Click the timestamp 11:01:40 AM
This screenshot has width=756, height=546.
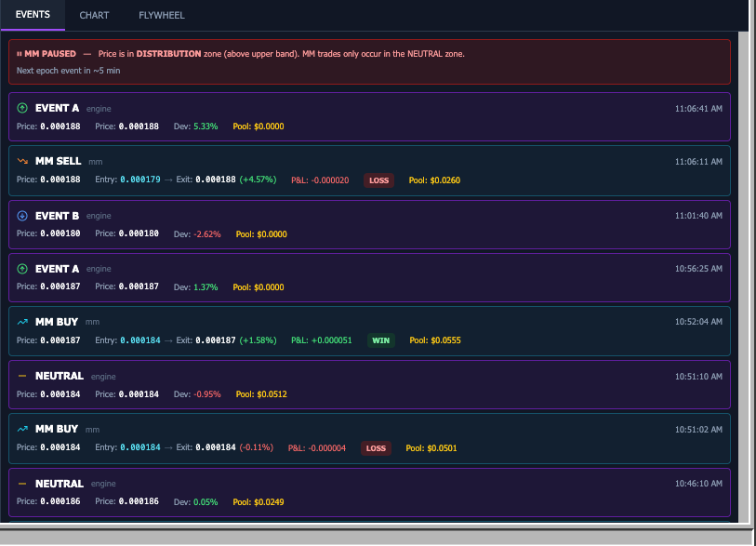(x=698, y=216)
